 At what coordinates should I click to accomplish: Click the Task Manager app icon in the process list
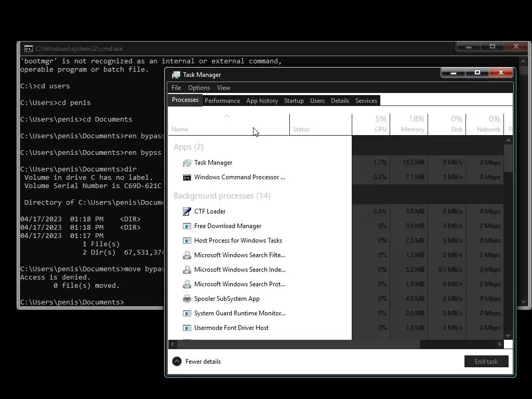[187, 163]
